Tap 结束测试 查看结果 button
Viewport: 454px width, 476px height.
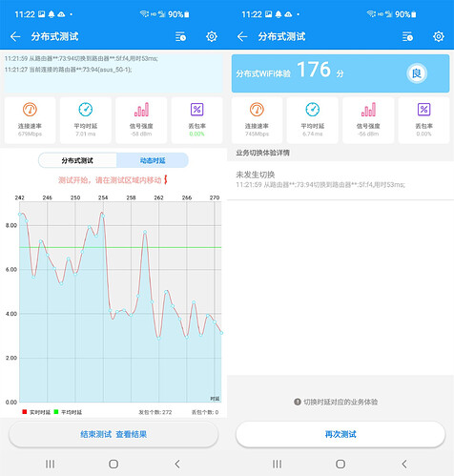[x=113, y=434]
